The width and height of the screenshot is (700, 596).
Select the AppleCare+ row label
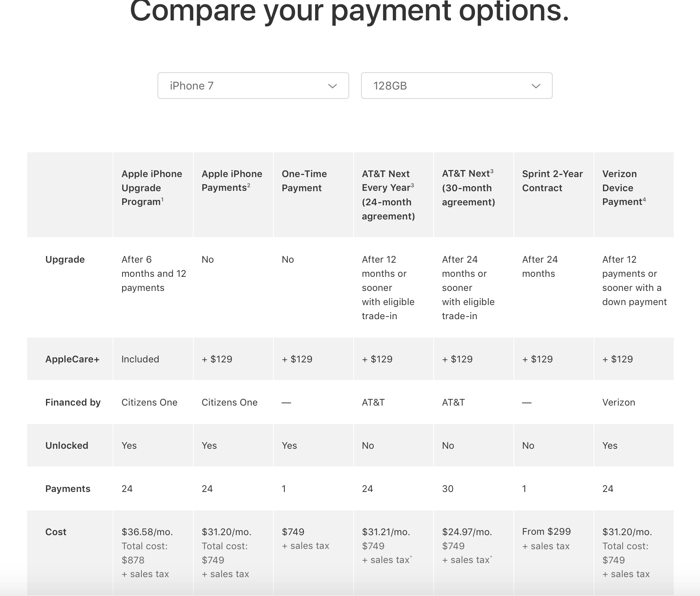point(73,359)
